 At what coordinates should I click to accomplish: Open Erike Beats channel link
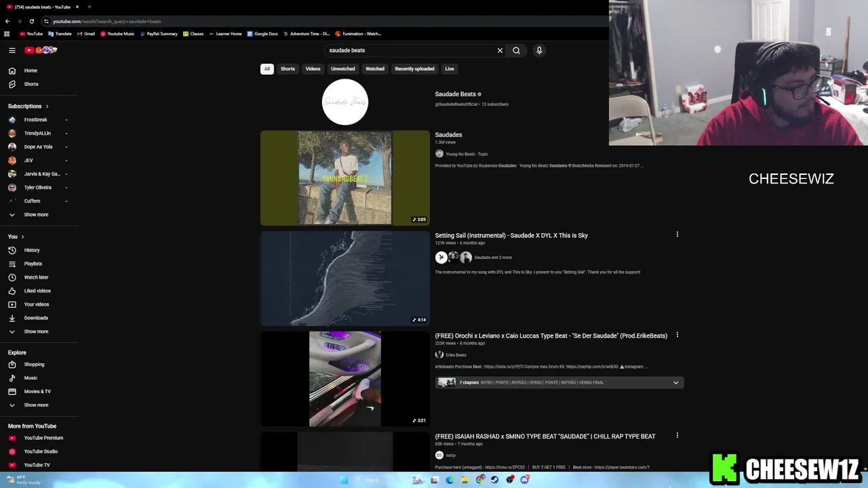tap(456, 355)
